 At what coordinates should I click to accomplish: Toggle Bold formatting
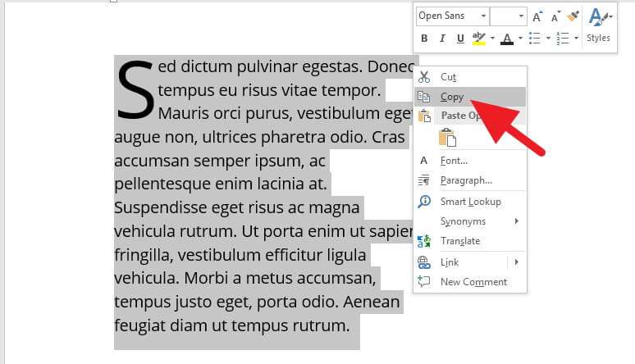pos(424,39)
